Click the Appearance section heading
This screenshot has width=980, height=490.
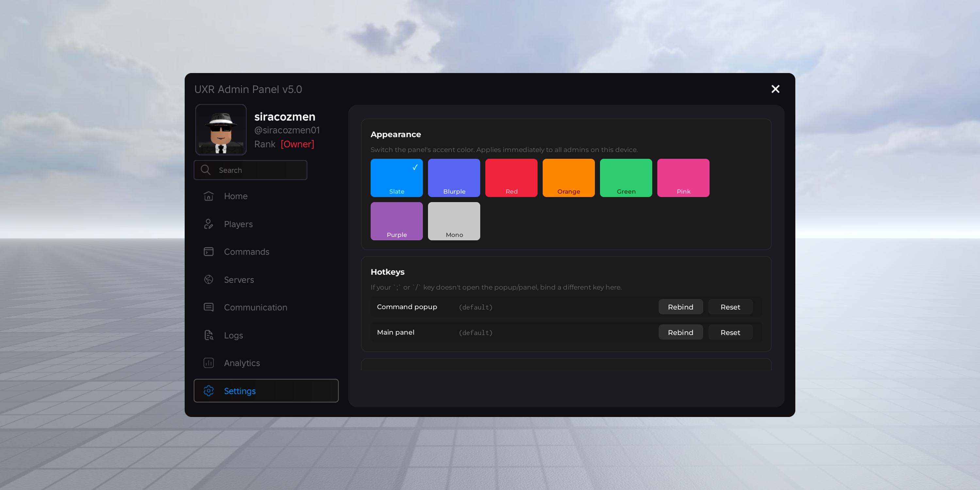(x=395, y=134)
